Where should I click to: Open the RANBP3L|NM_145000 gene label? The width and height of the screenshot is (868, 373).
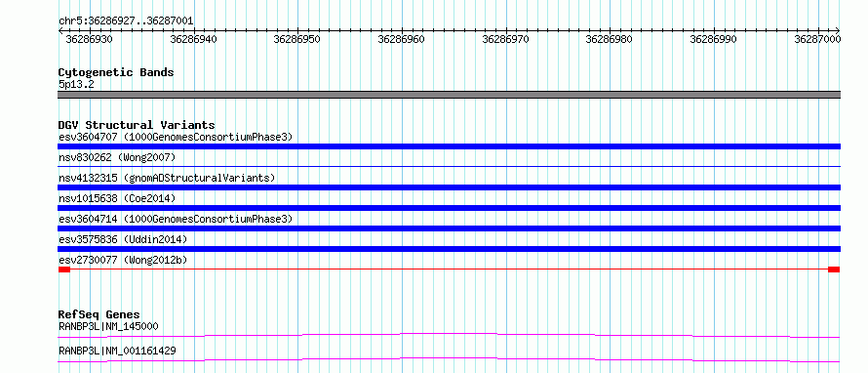[108, 326]
